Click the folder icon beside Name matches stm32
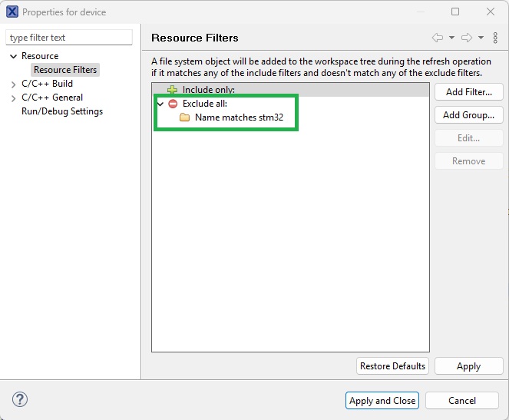 point(184,117)
